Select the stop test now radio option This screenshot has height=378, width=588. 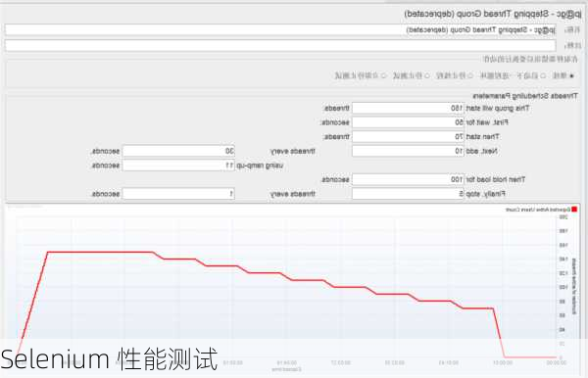[x=383, y=76]
